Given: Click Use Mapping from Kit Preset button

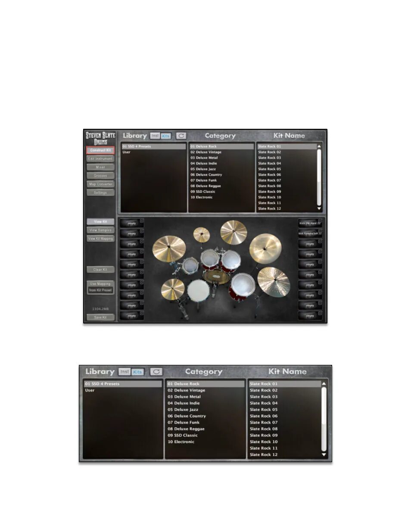Looking at the screenshot, I should click(x=100, y=287).
